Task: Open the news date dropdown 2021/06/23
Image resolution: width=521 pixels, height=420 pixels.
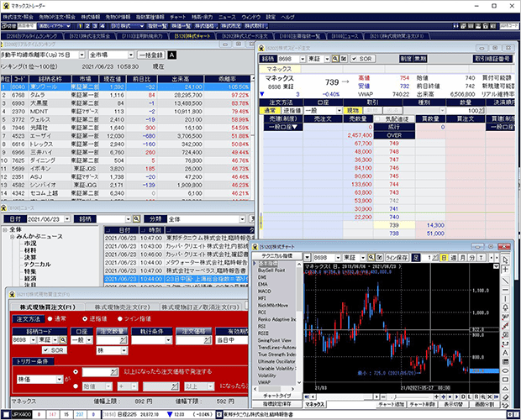Action: click(x=67, y=219)
